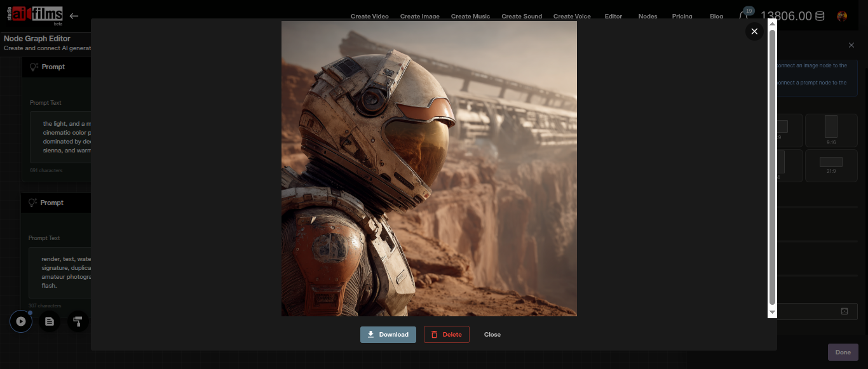Open the Create Music page
This screenshot has height=369, width=868.
(x=470, y=17)
